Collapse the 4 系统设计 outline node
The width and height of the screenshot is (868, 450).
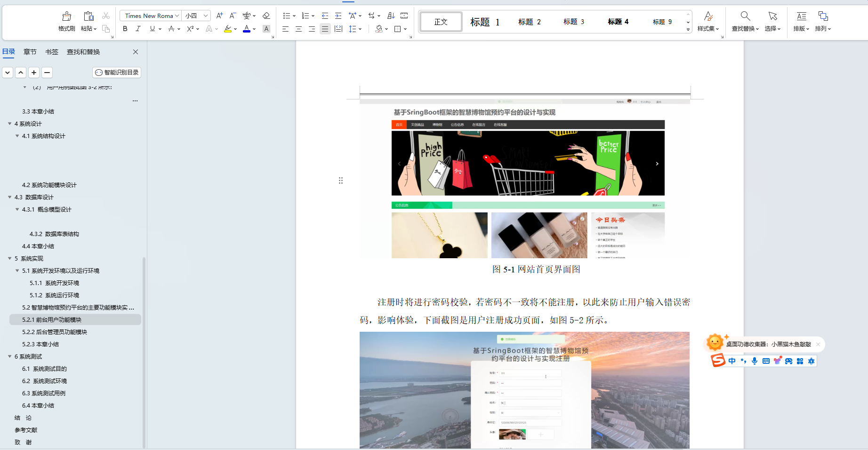coord(9,124)
